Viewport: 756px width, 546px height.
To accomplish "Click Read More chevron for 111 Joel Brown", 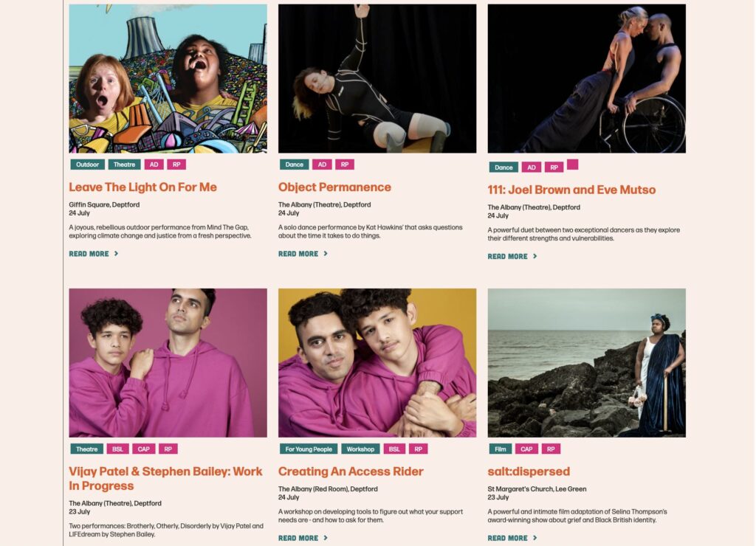I will [535, 256].
